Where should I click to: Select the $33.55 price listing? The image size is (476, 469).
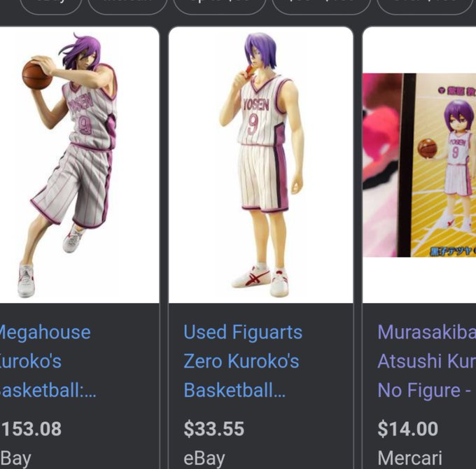tap(213, 428)
